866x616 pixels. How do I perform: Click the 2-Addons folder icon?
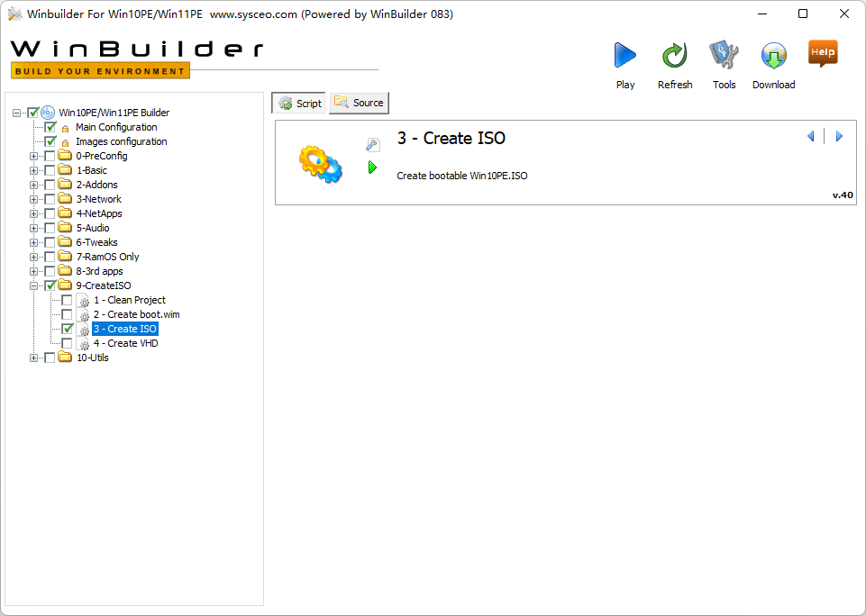pyautogui.click(x=65, y=185)
